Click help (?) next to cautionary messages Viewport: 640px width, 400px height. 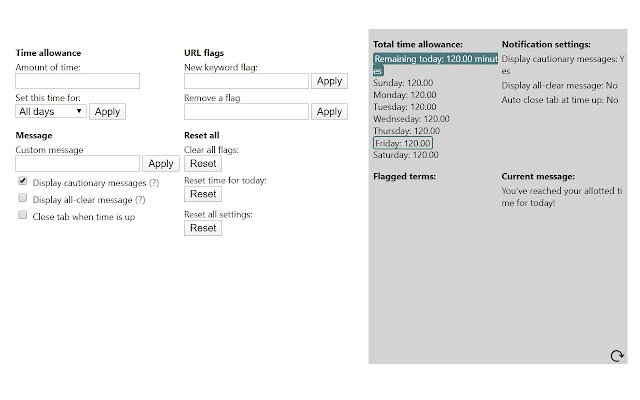pos(154,183)
